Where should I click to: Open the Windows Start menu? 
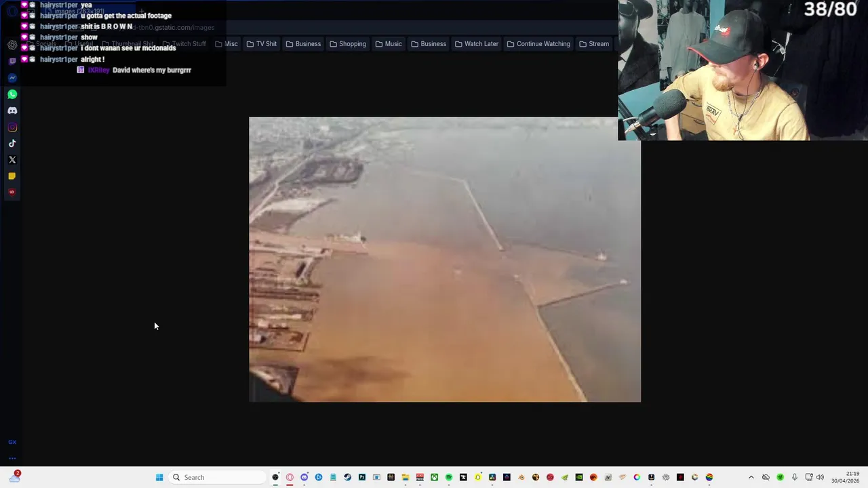[x=159, y=477]
